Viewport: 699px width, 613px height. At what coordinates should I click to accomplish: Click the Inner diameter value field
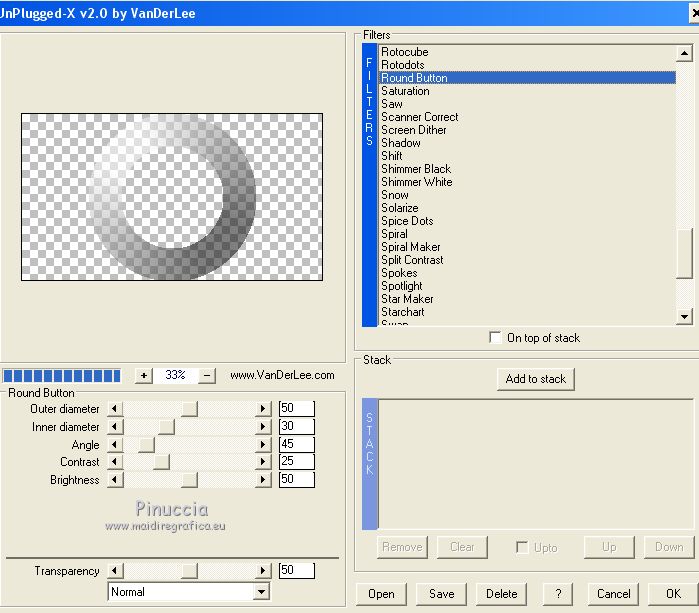[x=296, y=427]
